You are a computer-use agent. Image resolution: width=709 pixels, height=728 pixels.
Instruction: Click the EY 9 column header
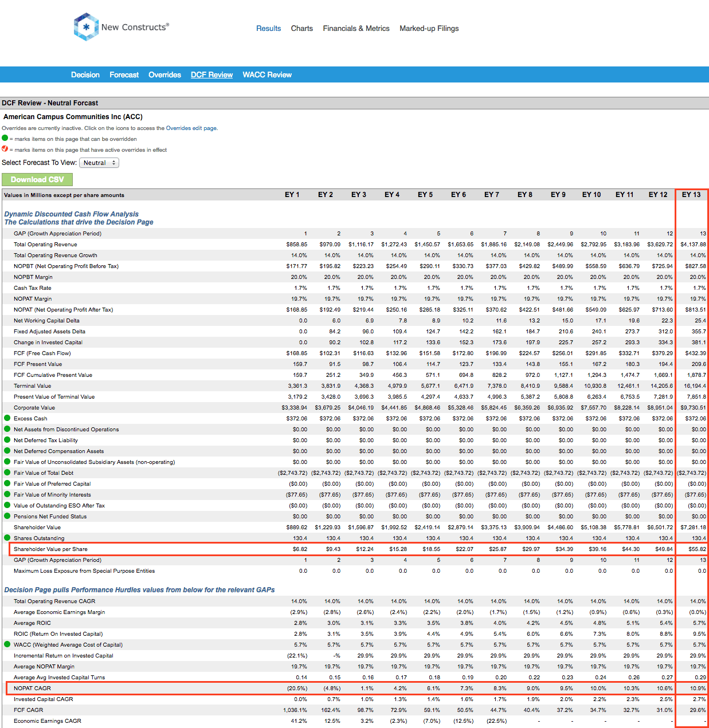[558, 195]
